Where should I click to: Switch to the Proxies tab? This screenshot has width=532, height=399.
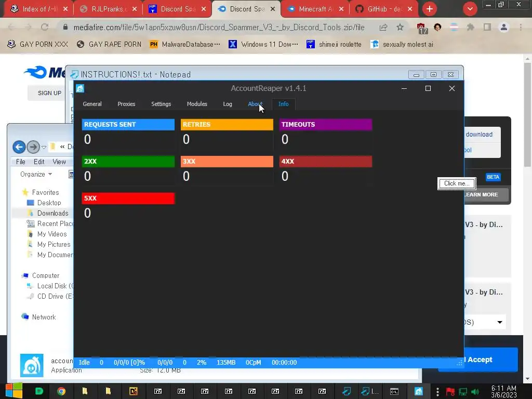tap(126, 104)
